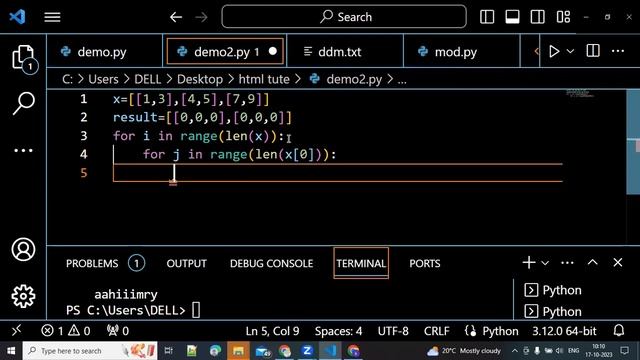The height and width of the screenshot is (360, 640).
Task: Change indentation via 'Spaces: 4'
Action: [338, 331]
